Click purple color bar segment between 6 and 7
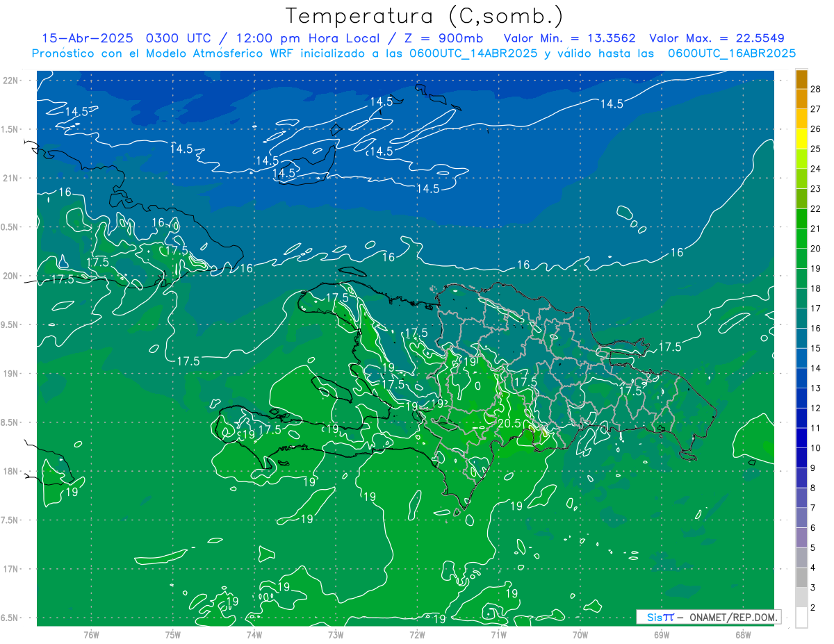The height and width of the screenshot is (644, 834). [x=801, y=518]
